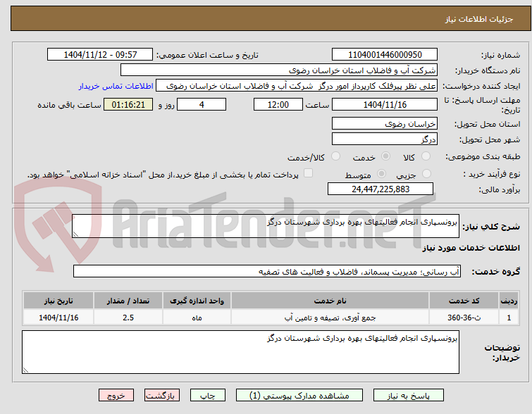Click the delivery city field درگز
The height and width of the screenshot is (414, 532).
[385, 139]
